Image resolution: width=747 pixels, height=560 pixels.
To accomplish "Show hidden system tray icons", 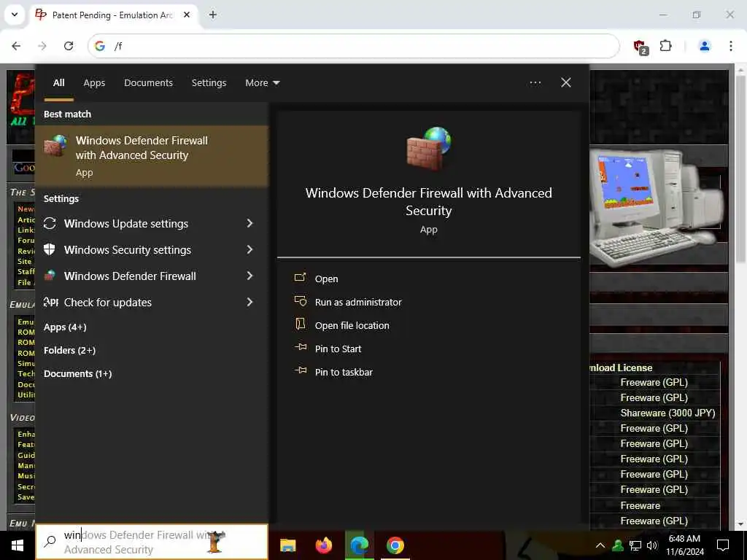I will 600,545.
